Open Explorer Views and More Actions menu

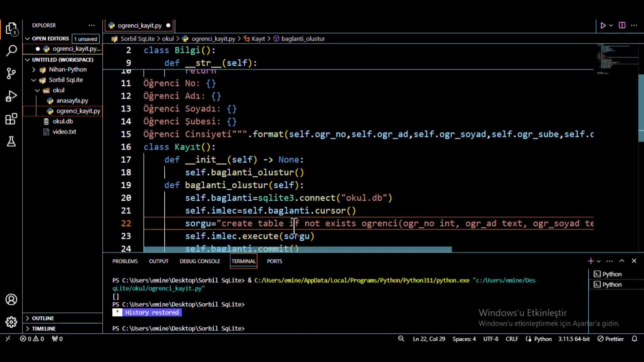[92, 25]
